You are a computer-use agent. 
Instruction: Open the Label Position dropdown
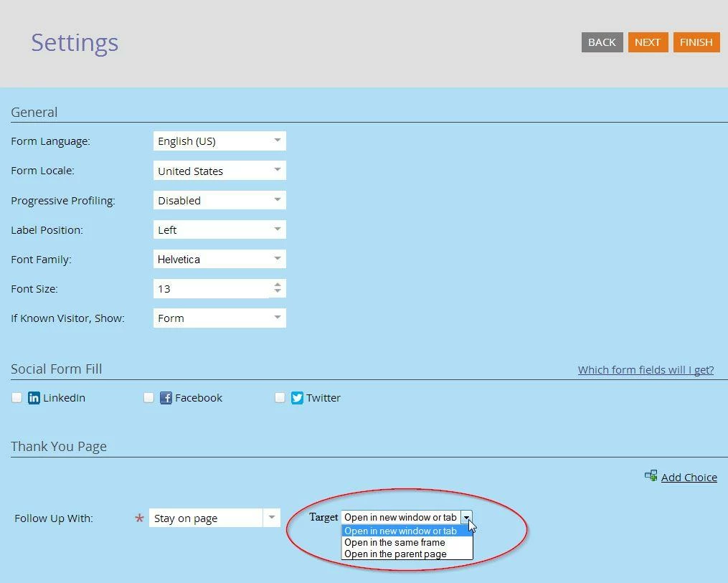pyautogui.click(x=219, y=229)
